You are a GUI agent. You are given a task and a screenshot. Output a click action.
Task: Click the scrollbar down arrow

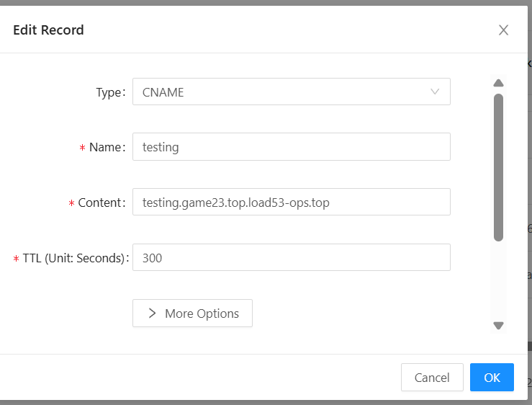[498, 325]
